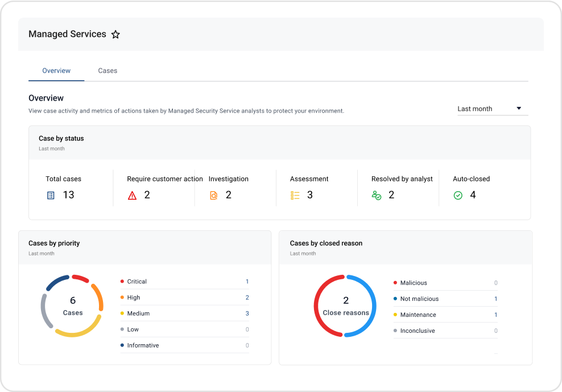
Task: Click the Auto-closed value 4
Action: click(x=473, y=195)
